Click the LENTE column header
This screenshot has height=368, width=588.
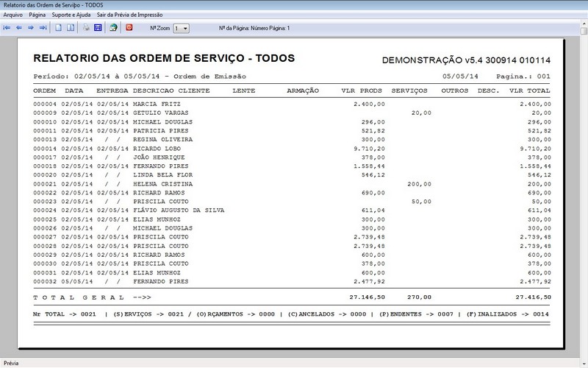point(244,91)
